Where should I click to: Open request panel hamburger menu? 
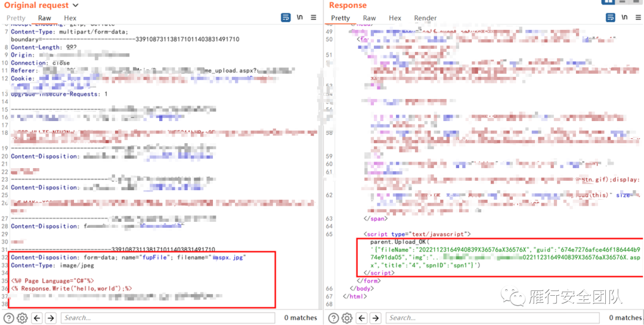[x=314, y=18]
